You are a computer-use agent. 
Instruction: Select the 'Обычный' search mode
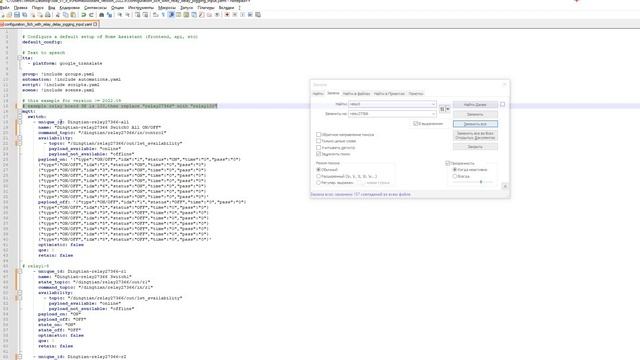318,169
